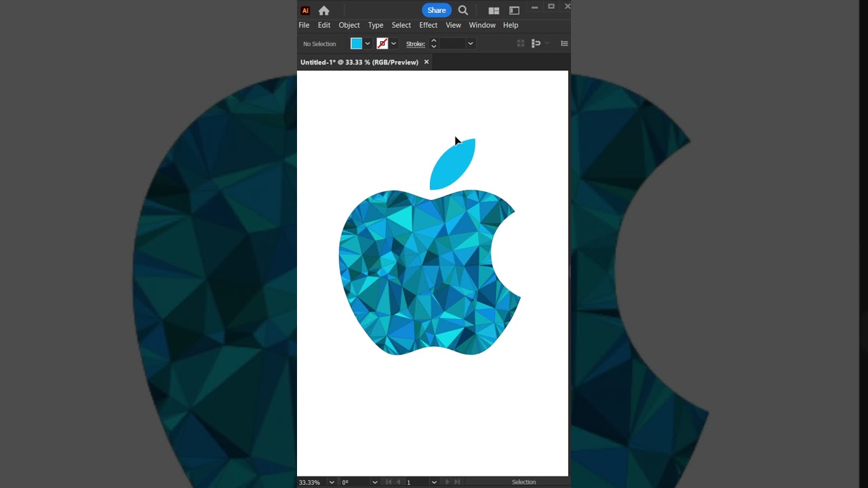Open the control bar options list icon

[564, 43]
